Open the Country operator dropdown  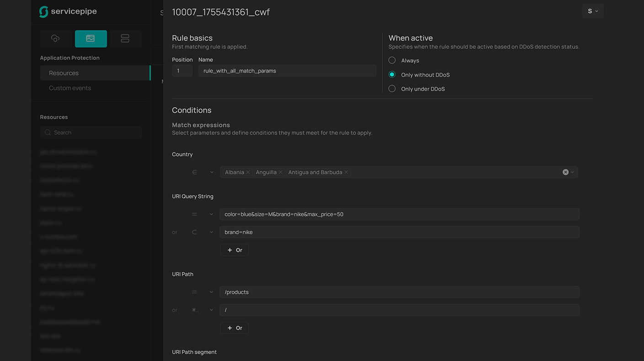point(203,172)
